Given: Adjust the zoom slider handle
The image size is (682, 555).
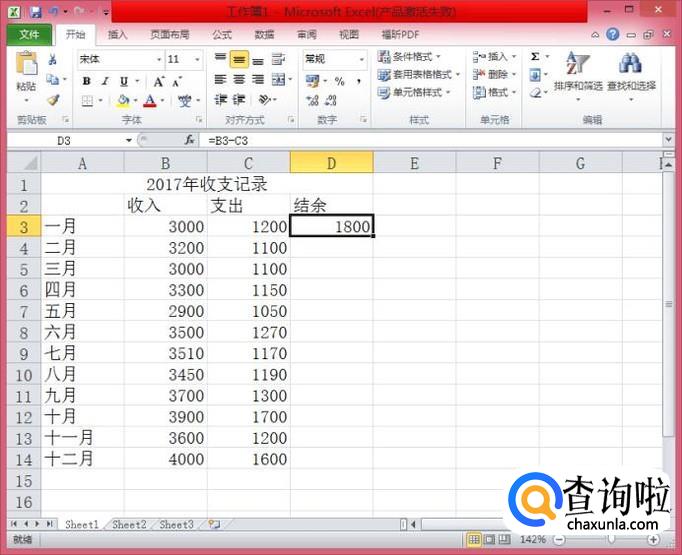Looking at the screenshot, I should tap(611, 540).
